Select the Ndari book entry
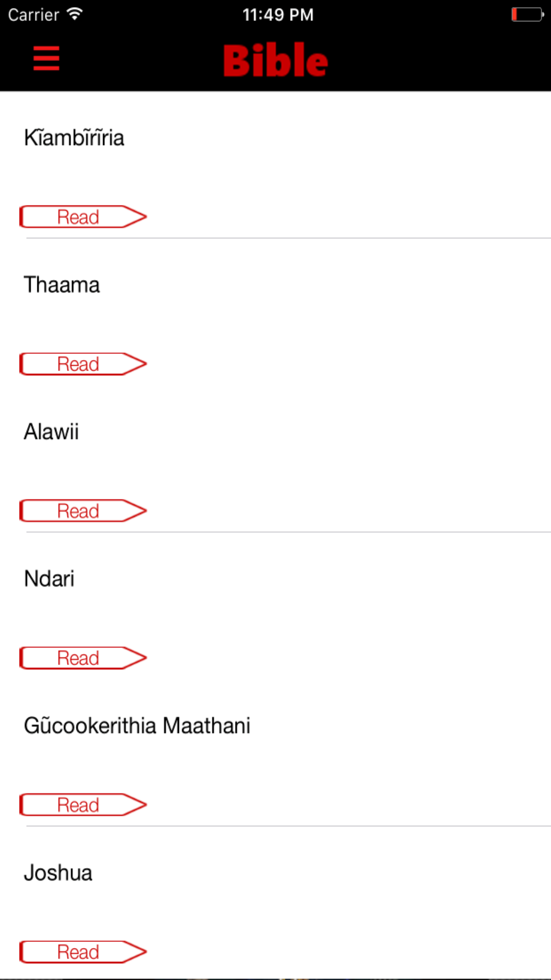The image size is (551, 980). [49, 579]
